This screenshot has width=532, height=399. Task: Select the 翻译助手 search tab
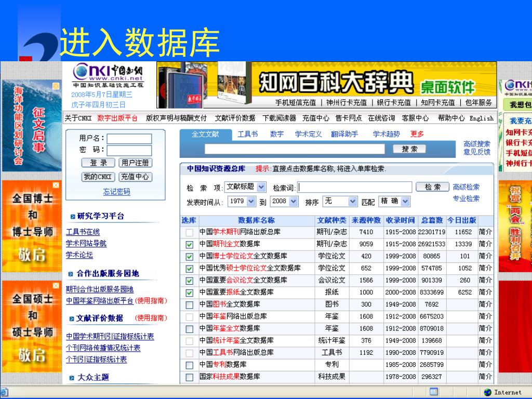(x=344, y=134)
